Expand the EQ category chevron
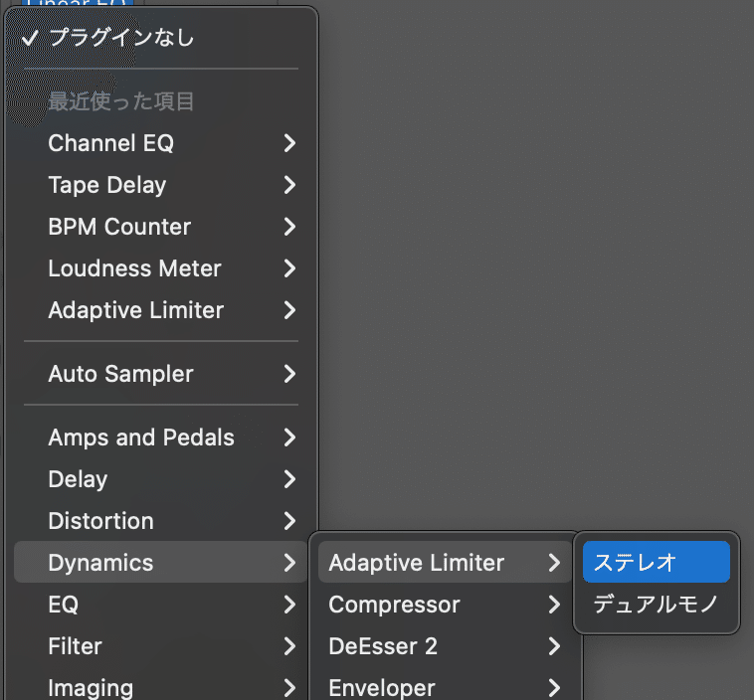This screenshot has width=754, height=700. (x=289, y=605)
